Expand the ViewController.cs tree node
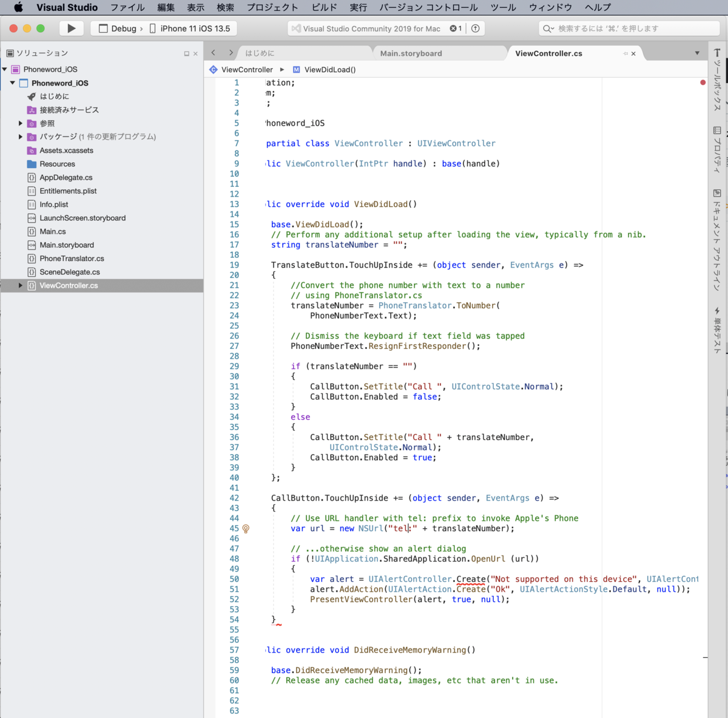Screen dimensions: 728x718 [x=21, y=285]
